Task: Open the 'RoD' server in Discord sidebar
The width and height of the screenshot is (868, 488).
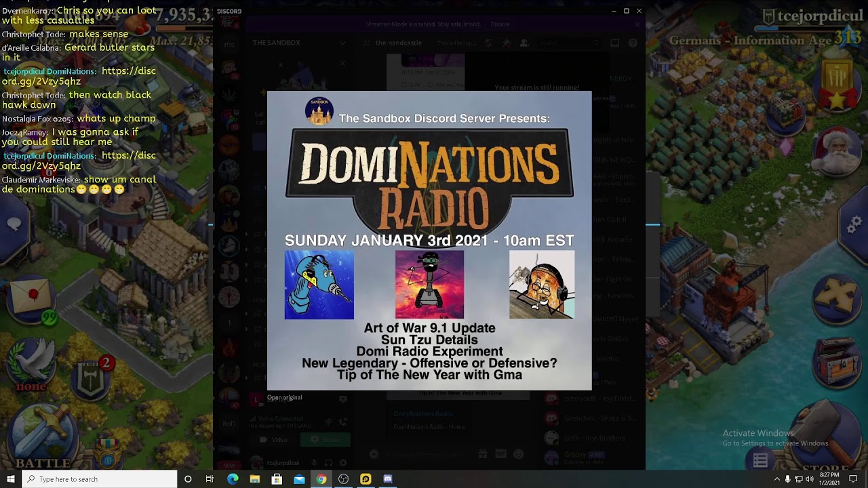Action: 229,424
